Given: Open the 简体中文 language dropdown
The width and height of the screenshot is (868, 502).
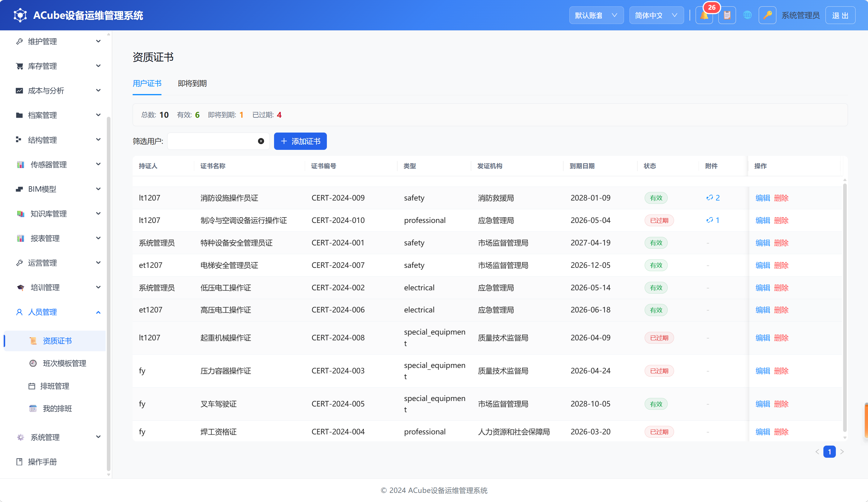Looking at the screenshot, I should (656, 15).
